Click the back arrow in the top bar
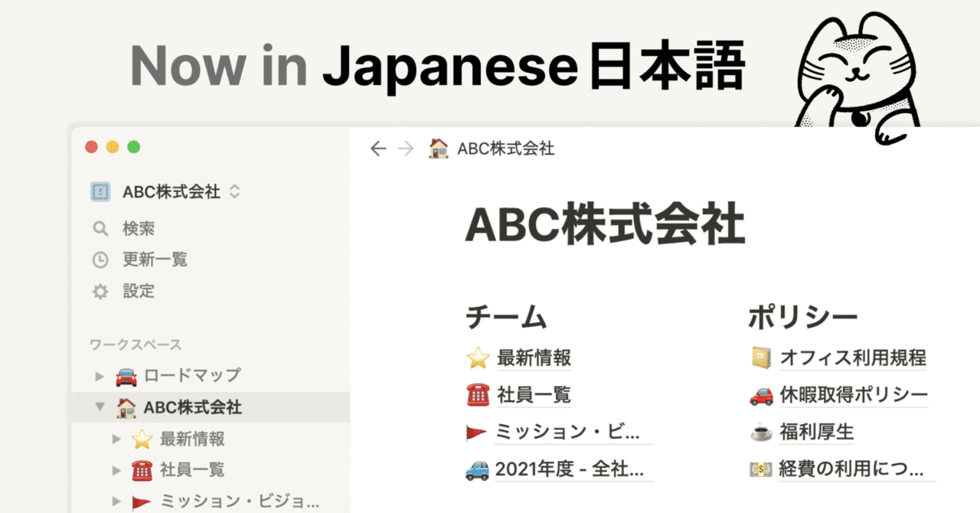 (x=378, y=149)
